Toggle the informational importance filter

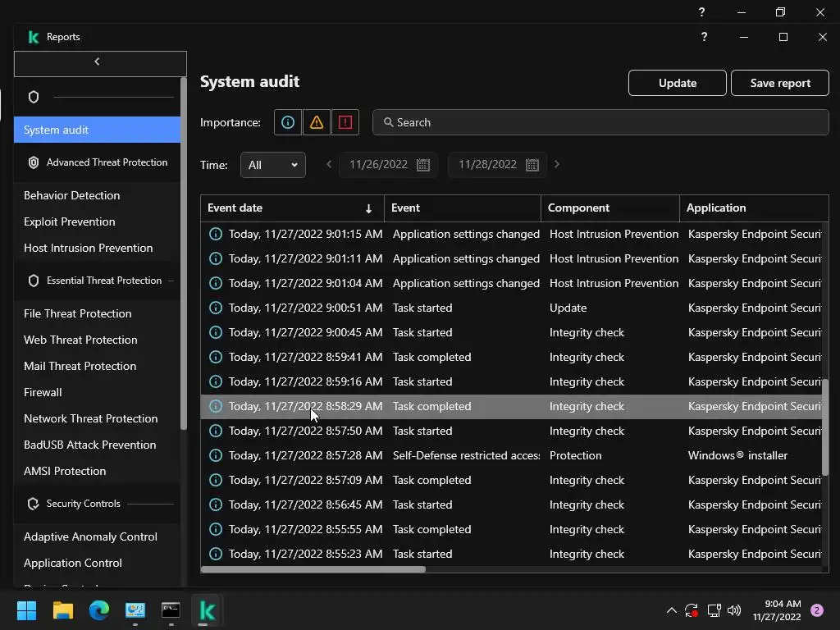click(288, 123)
